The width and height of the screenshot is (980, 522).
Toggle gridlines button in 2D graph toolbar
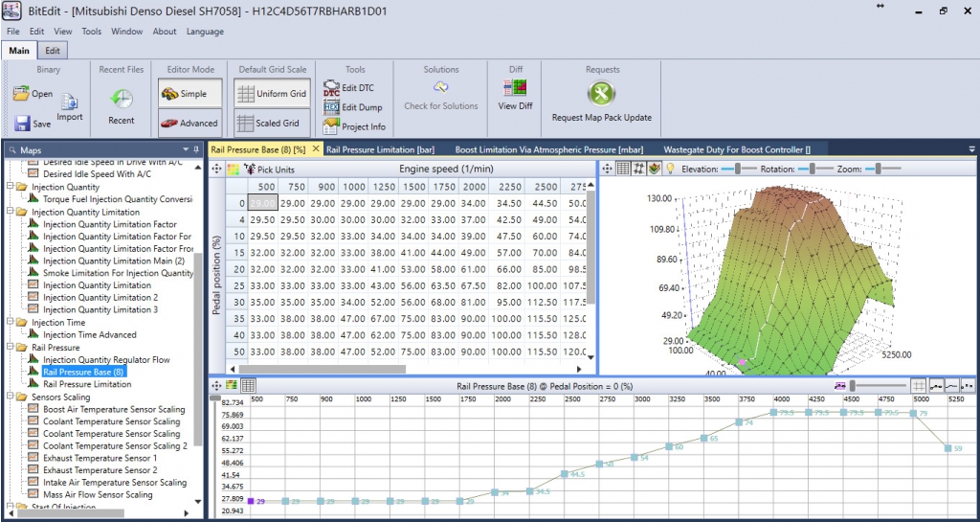pos(918,386)
